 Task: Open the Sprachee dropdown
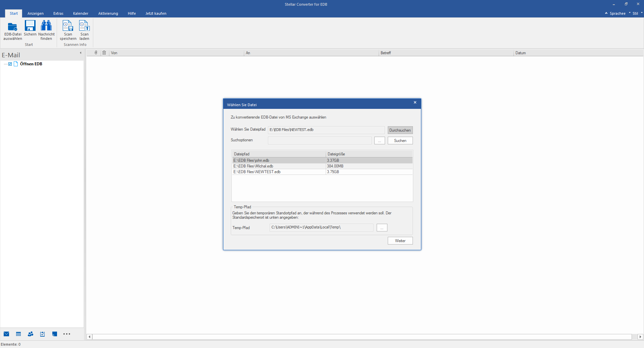click(620, 13)
